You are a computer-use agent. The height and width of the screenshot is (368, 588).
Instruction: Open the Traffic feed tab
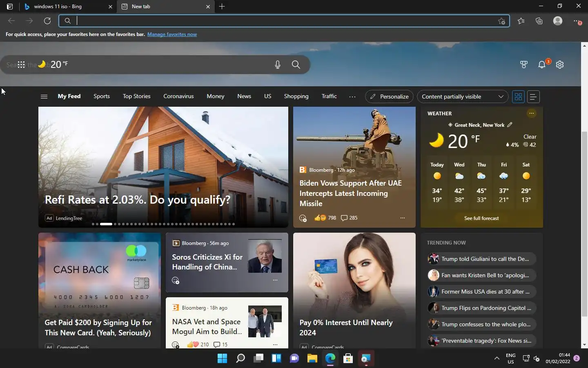(329, 96)
